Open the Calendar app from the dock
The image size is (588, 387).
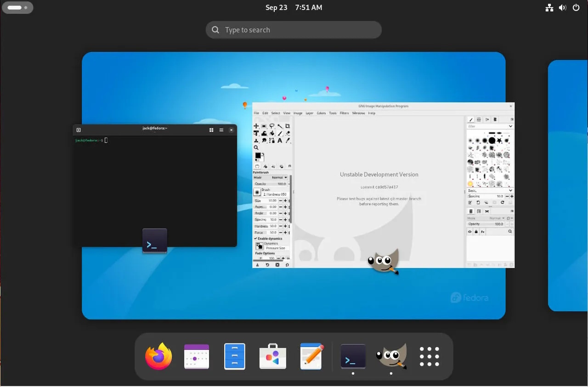(197, 357)
